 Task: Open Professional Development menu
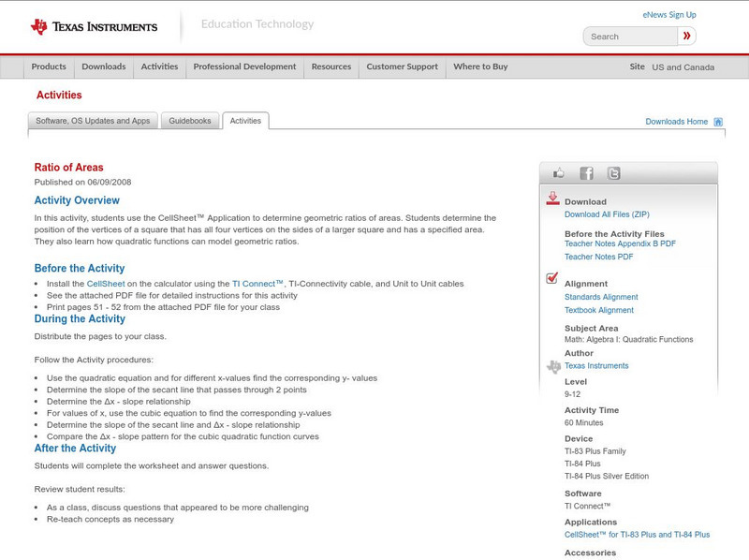(244, 66)
